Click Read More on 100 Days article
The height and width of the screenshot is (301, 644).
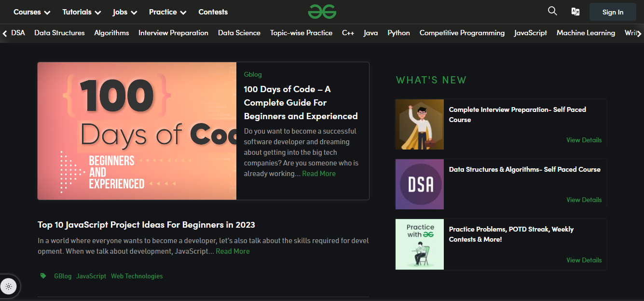coord(319,174)
